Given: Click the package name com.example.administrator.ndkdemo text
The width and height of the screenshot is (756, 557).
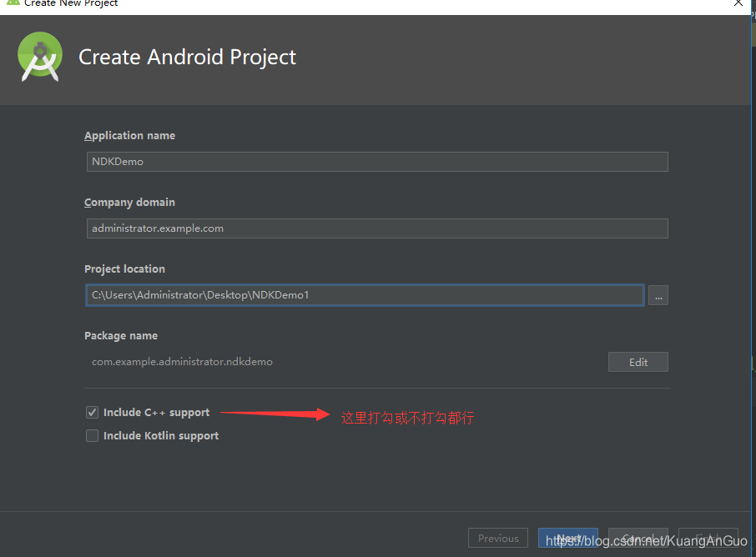Looking at the screenshot, I should pyautogui.click(x=182, y=361).
